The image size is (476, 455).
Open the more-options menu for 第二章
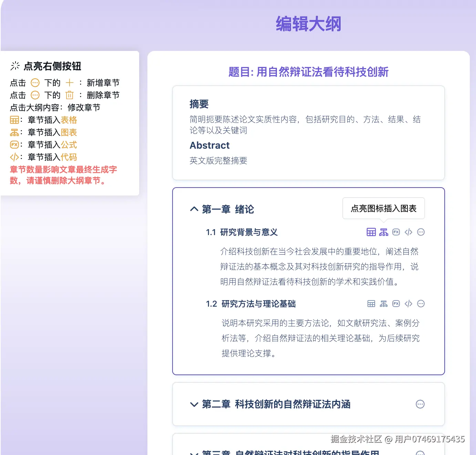point(420,404)
